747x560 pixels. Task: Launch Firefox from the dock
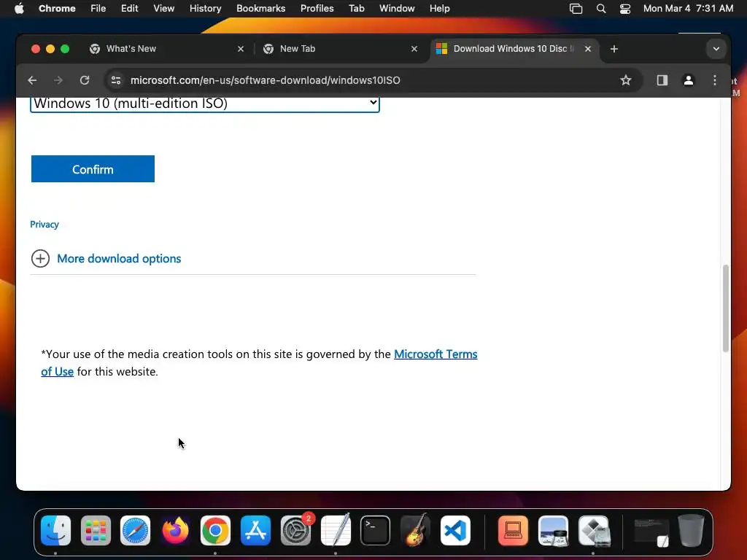175,531
